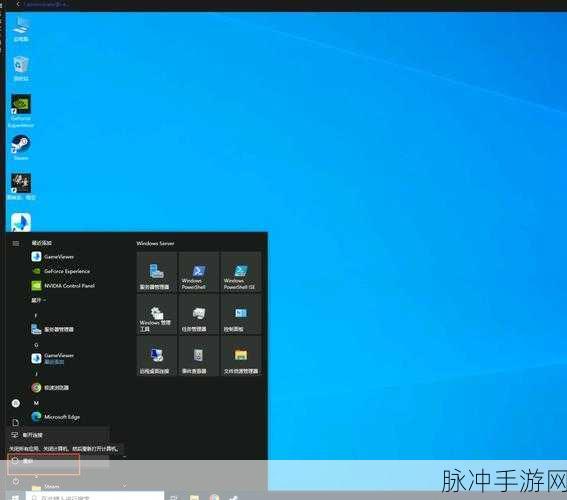Click the M letter group header
This screenshot has width=567, height=500.
click(x=36, y=403)
